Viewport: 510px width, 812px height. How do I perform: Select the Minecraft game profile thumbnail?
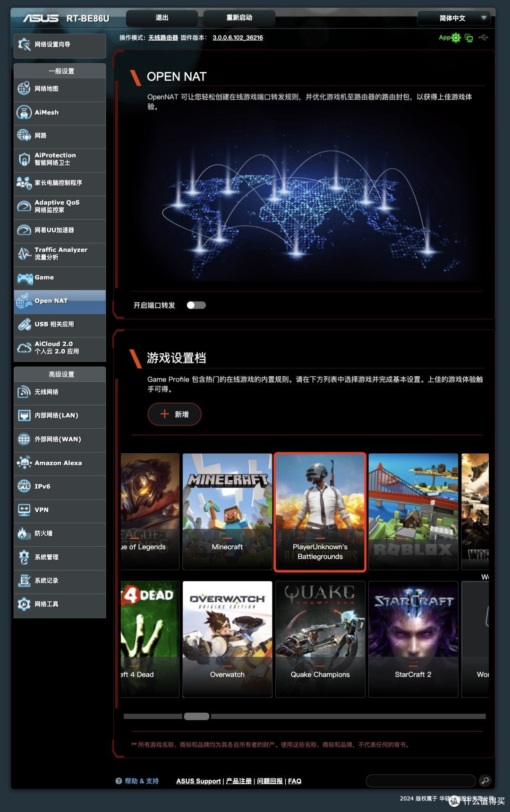[227, 511]
